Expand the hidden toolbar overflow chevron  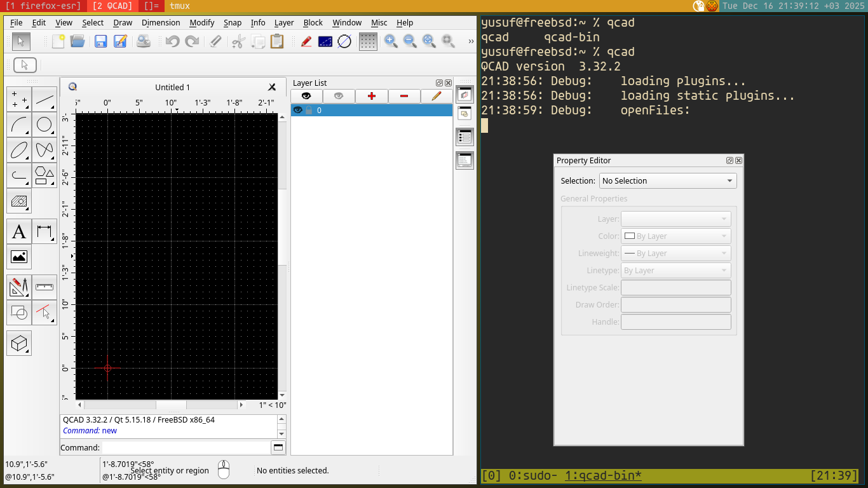click(x=471, y=41)
